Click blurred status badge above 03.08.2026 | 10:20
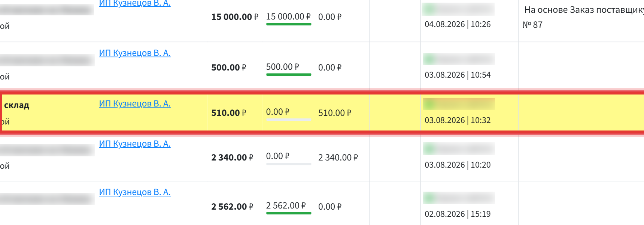 (x=459, y=149)
